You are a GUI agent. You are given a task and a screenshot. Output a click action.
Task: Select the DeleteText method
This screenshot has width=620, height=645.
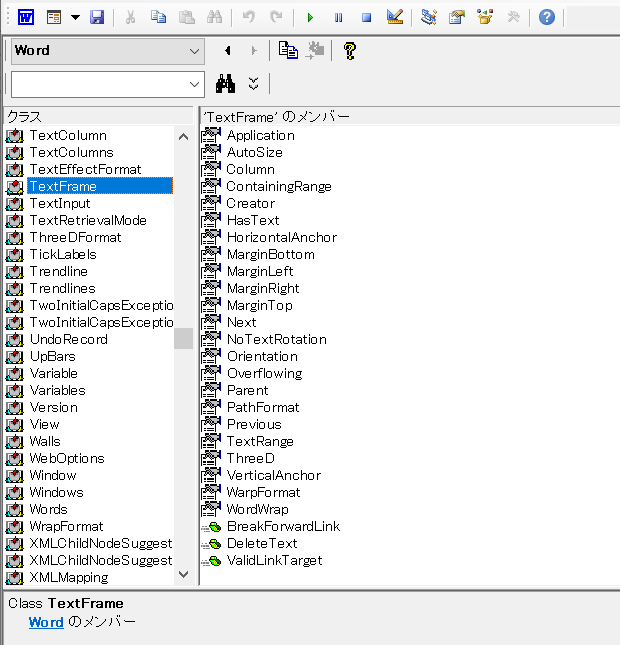[x=262, y=543]
